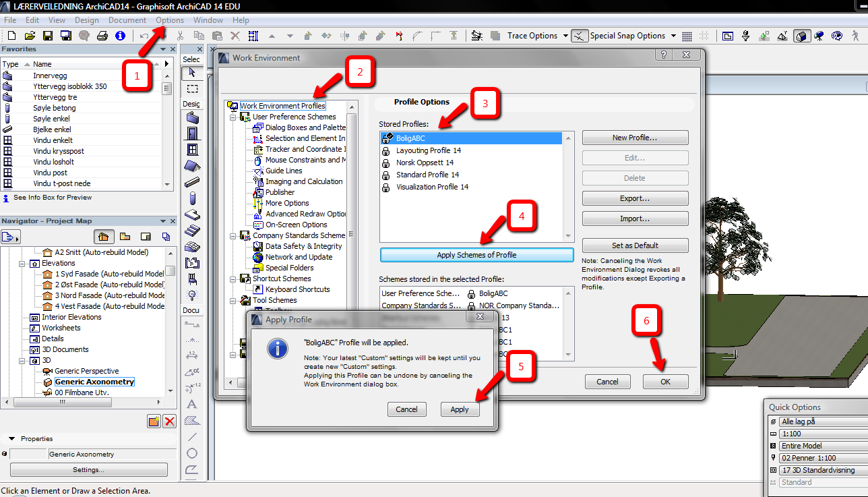The width and height of the screenshot is (868, 497).
Task: Open the Entire Model dropdown in Quick Options
Action: pyautogui.click(x=824, y=446)
